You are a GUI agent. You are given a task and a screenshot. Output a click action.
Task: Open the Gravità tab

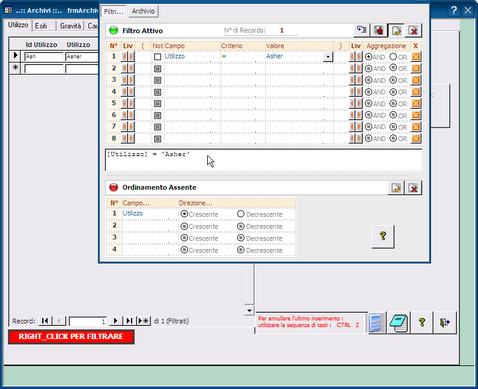coord(70,26)
